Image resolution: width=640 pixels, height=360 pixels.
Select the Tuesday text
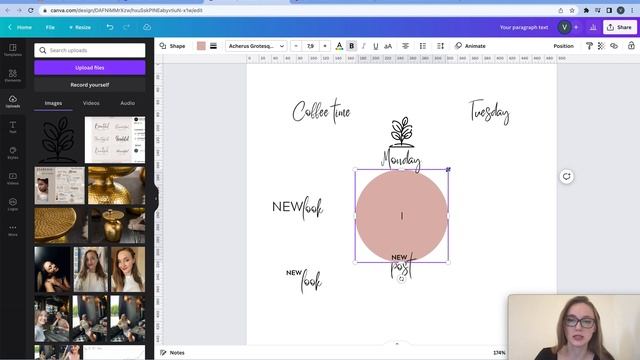[x=489, y=111]
